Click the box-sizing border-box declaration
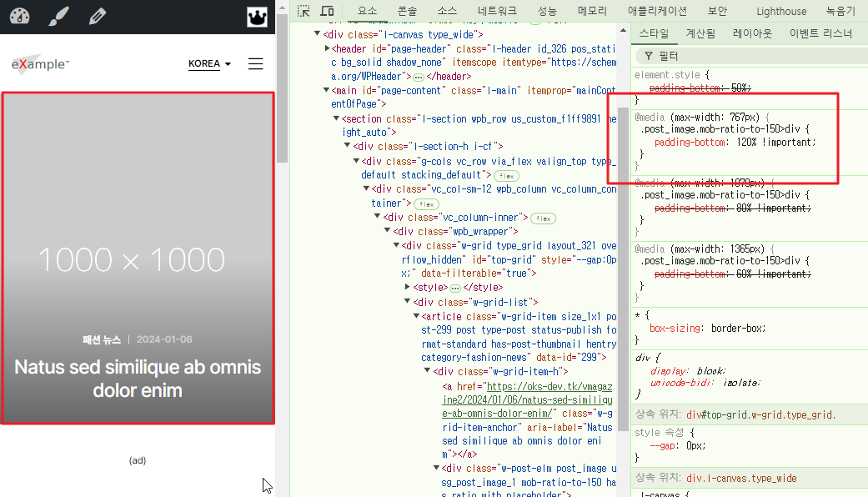868x497 pixels. click(x=707, y=329)
